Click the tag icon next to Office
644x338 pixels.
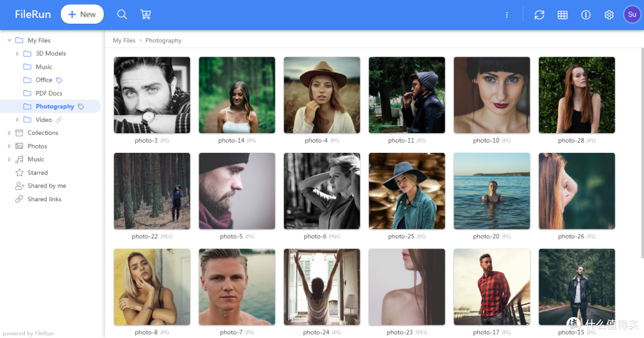point(59,80)
